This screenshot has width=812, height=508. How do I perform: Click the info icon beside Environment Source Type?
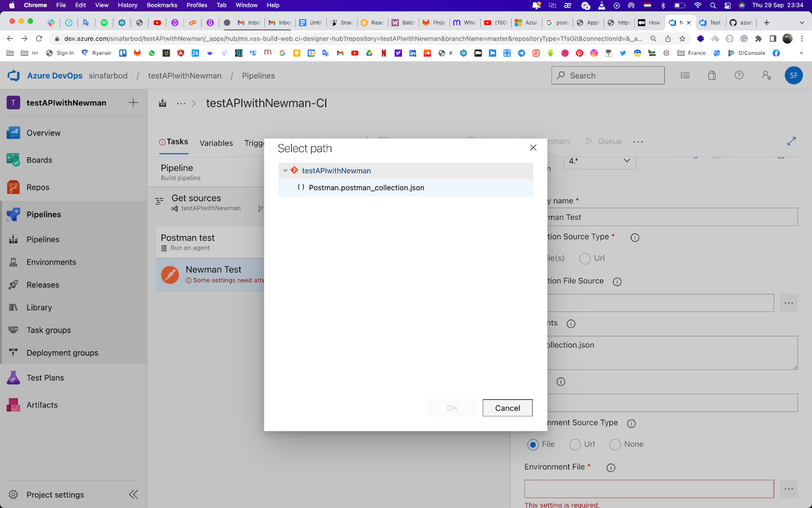pyautogui.click(x=631, y=424)
